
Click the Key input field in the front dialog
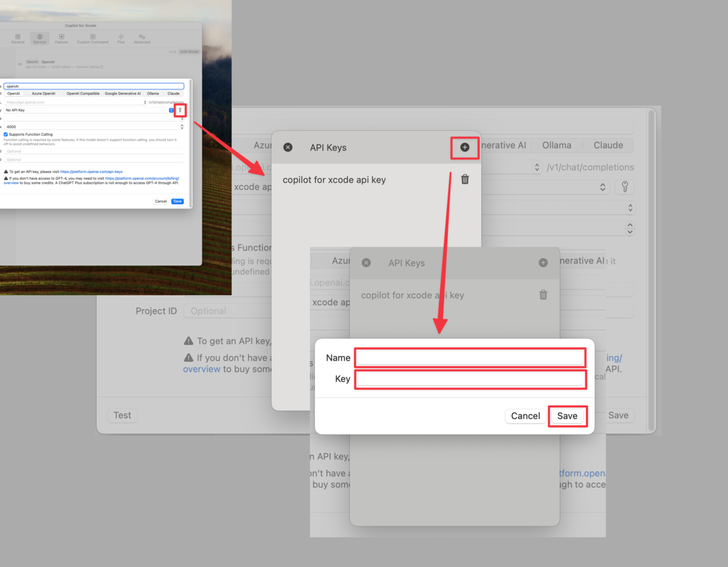(470, 379)
